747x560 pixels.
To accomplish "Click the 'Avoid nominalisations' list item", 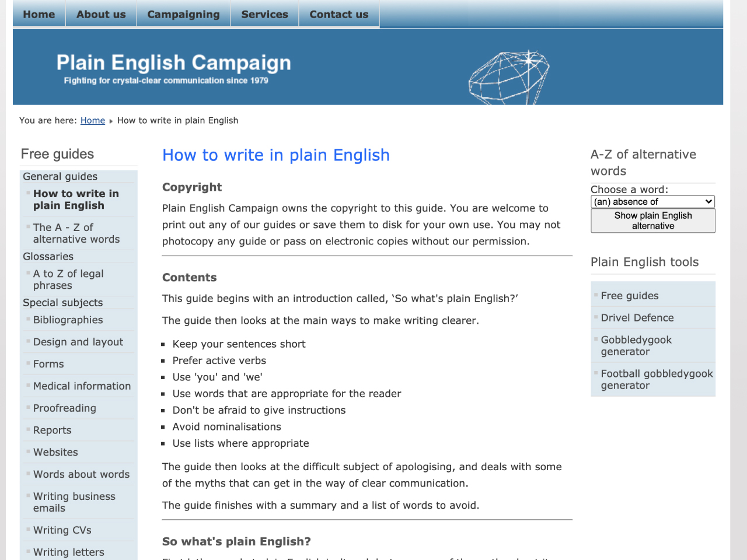I will point(226,427).
